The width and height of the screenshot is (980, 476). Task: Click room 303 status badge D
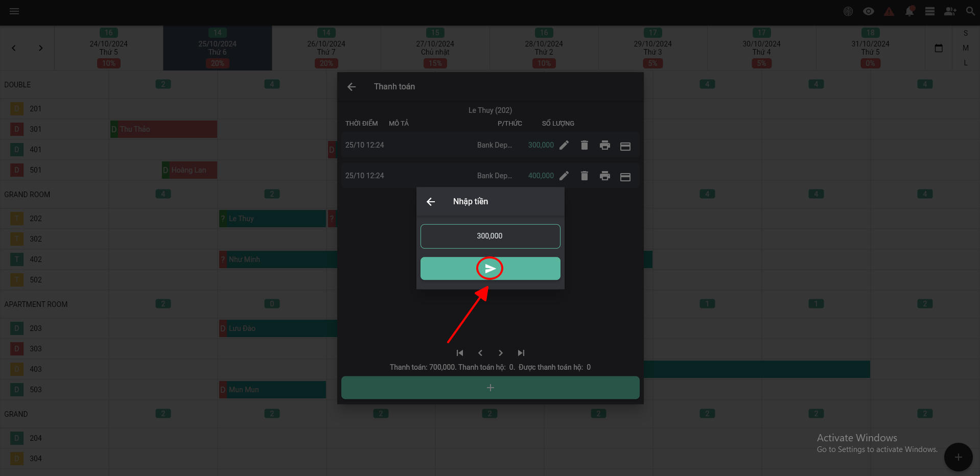(x=17, y=349)
